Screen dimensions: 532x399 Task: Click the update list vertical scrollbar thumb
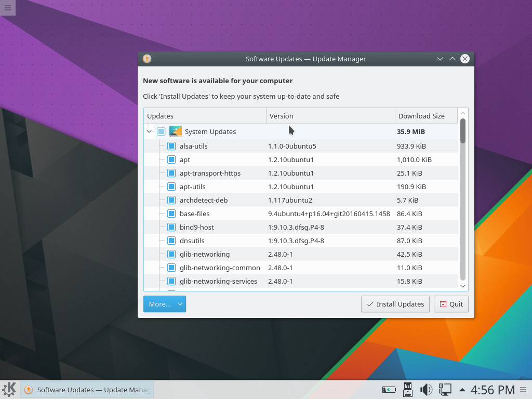[463, 130]
